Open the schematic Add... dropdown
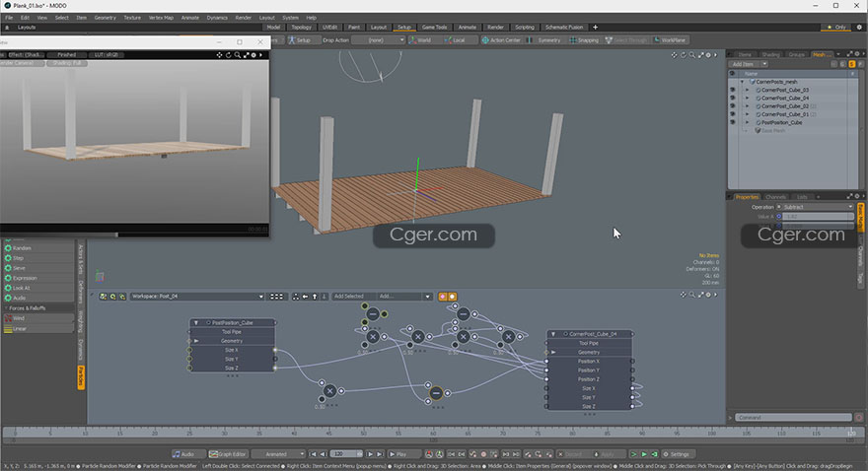The width and height of the screenshot is (868, 471). point(404,297)
